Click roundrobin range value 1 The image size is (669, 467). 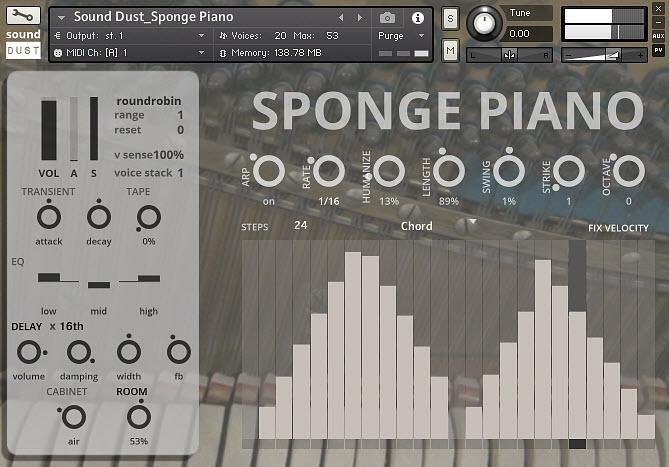point(180,115)
